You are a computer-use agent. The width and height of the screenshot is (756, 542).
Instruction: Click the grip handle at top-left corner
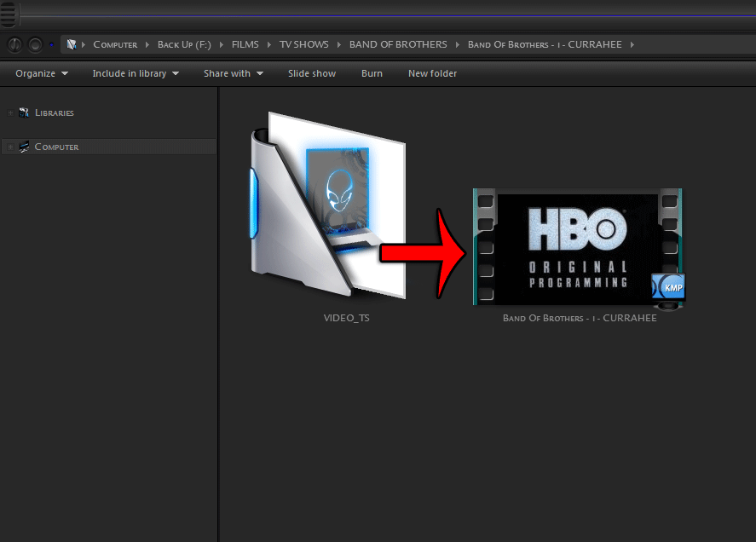[x=9, y=14]
